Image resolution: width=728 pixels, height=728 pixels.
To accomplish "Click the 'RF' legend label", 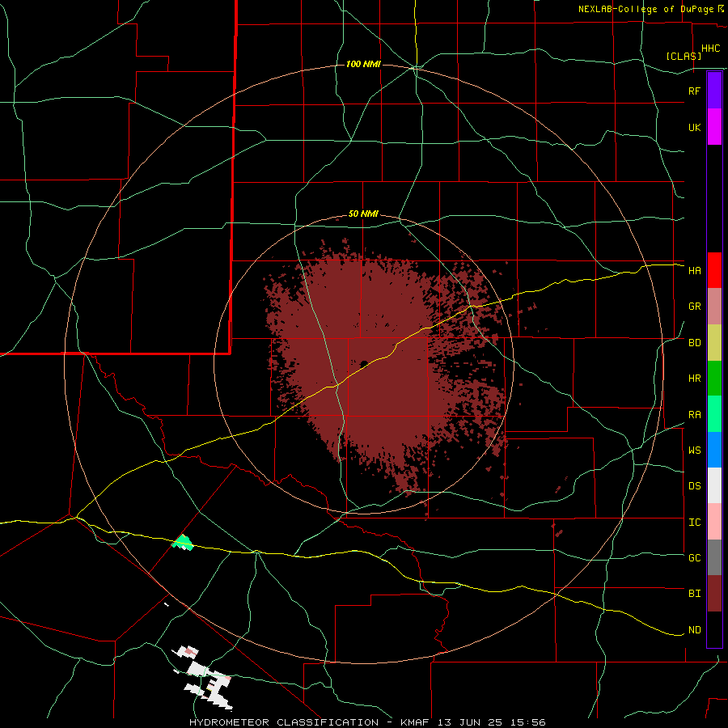I will point(694,91).
